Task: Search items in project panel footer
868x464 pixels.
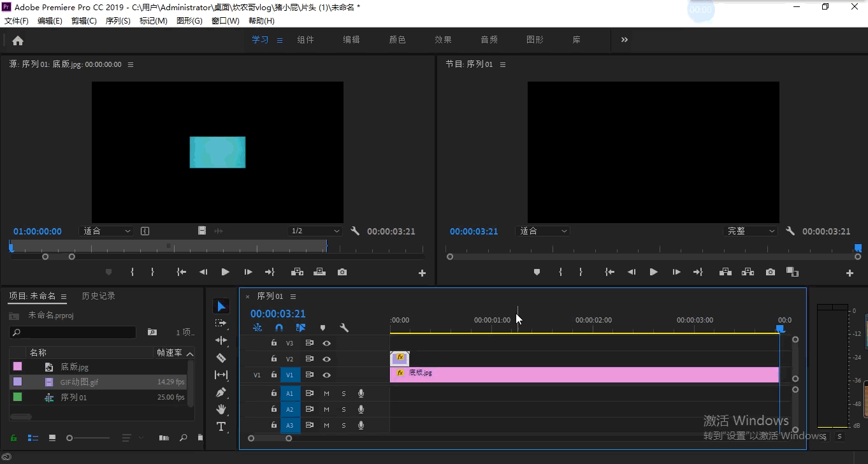Action: coord(184,438)
